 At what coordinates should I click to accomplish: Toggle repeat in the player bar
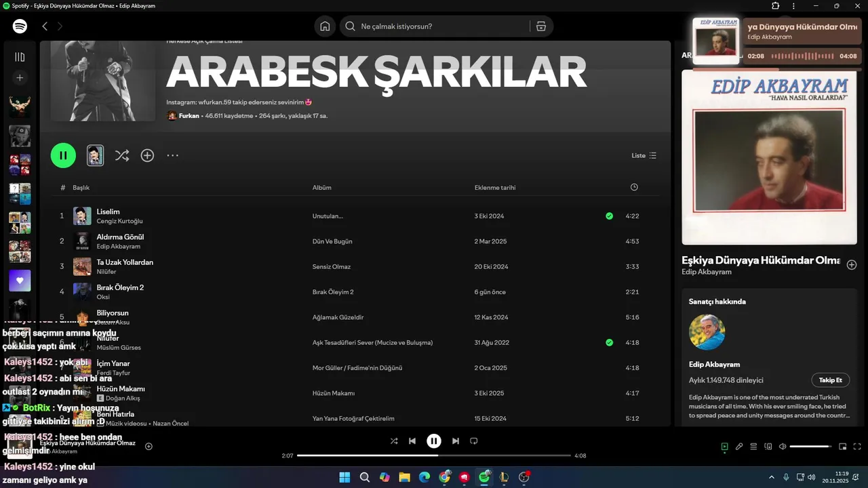[x=474, y=441]
